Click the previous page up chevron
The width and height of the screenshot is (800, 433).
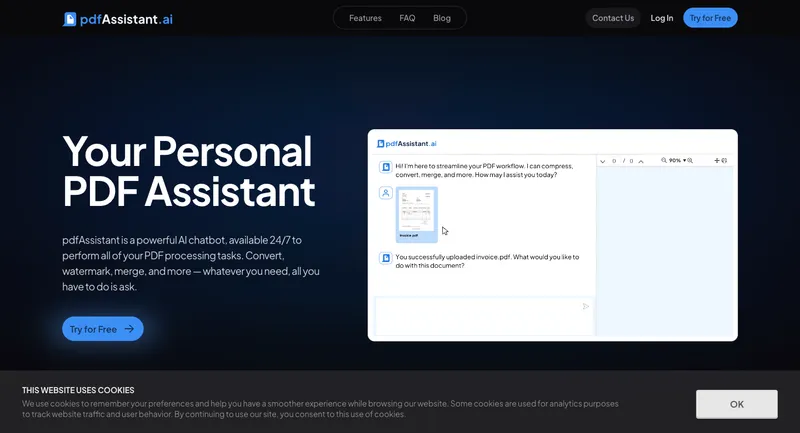point(641,161)
